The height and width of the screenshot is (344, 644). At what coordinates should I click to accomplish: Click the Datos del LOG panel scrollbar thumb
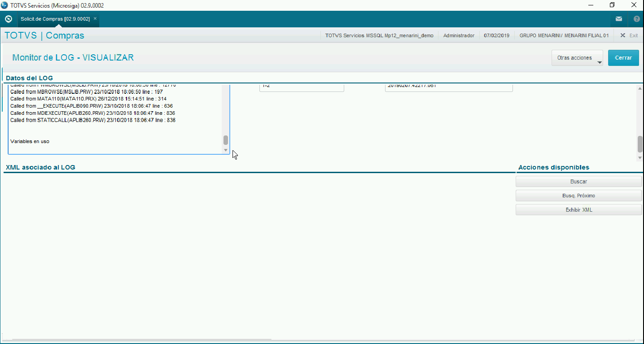point(640,144)
